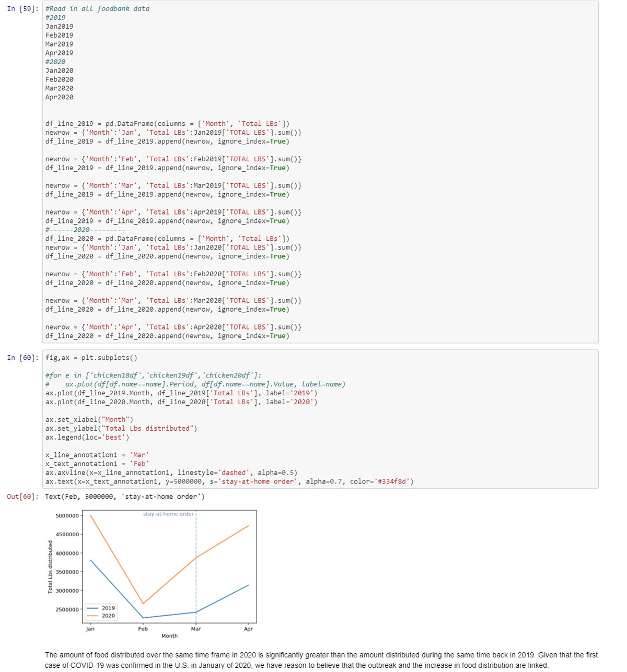Select the Apr2020 line in the code
627x672 pixels.
(x=60, y=98)
